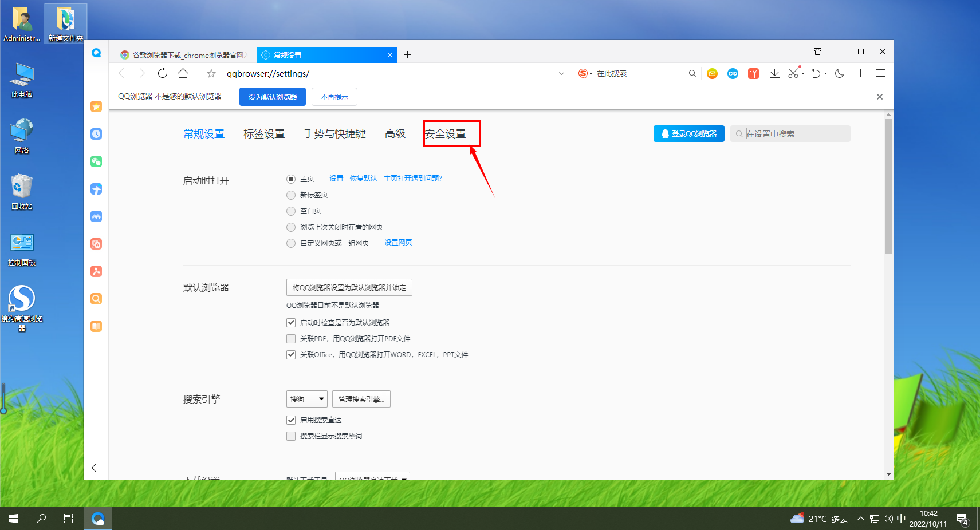
Task: Select 浏览上次关闭时在看的网页 option
Action: pos(291,227)
